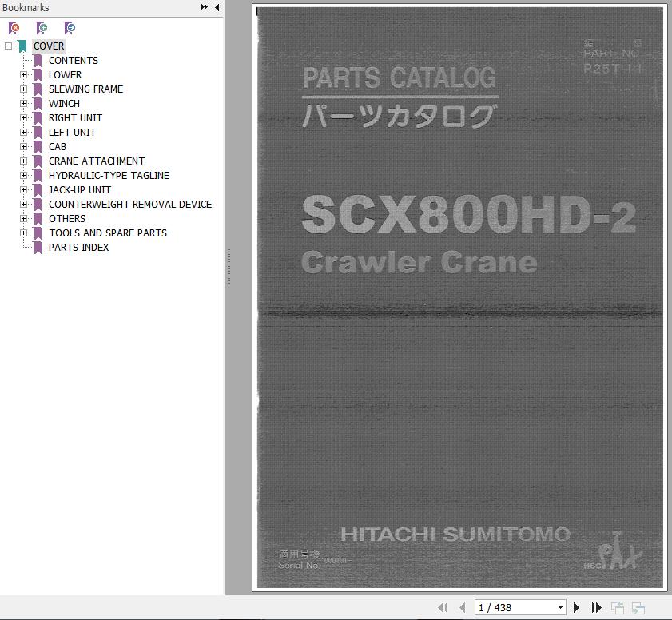
Task: Click the last greyed view icon in the bottom bar
Action: (x=638, y=607)
